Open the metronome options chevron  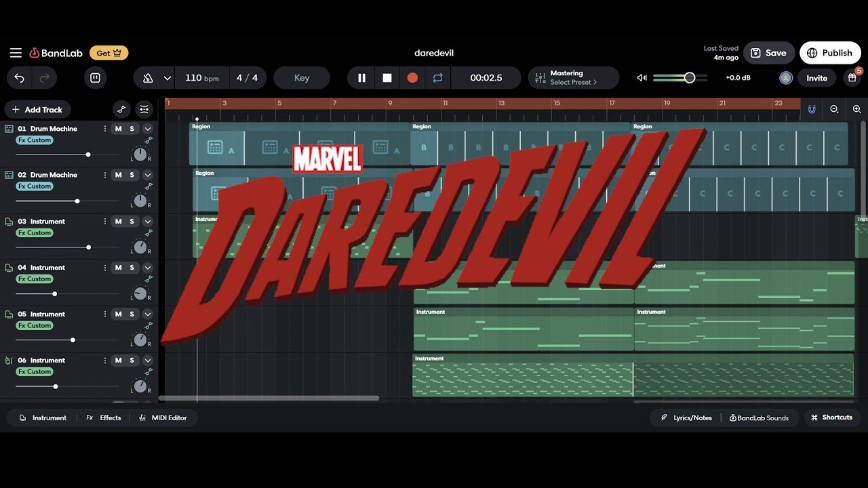[x=167, y=78]
